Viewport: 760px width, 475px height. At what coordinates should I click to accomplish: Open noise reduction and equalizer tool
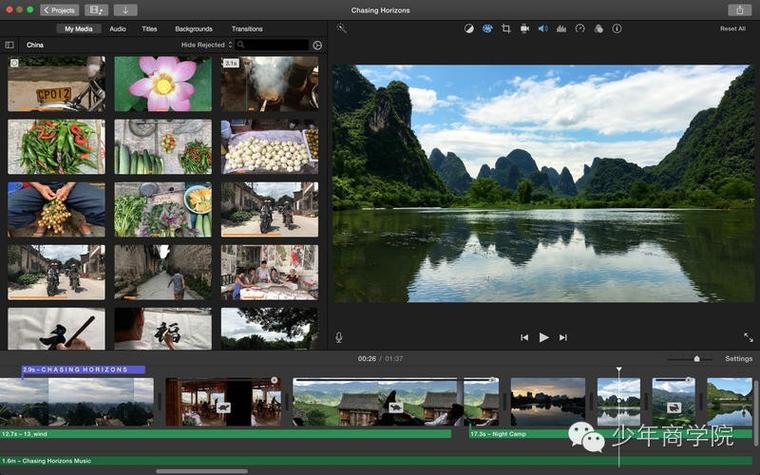[x=561, y=29]
